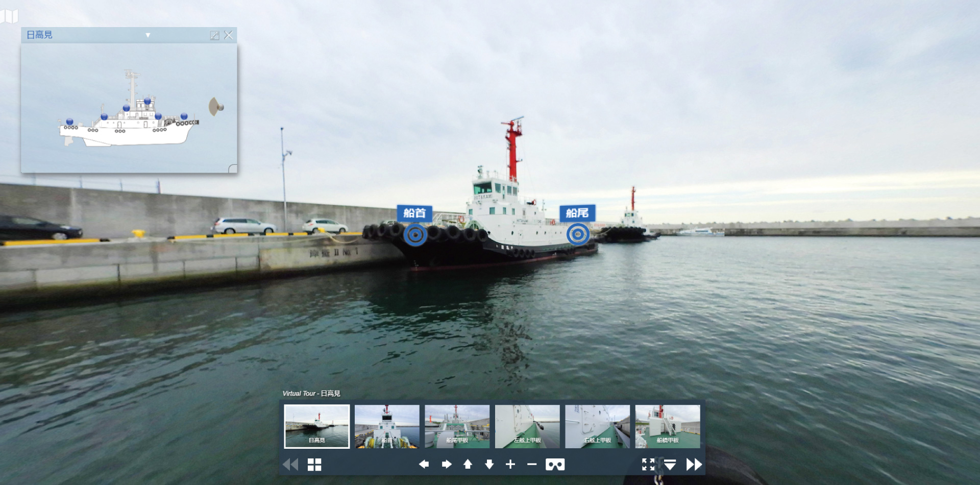Switch to the 左舷上甲板 scene thumbnail

pyautogui.click(x=527, y=426)
